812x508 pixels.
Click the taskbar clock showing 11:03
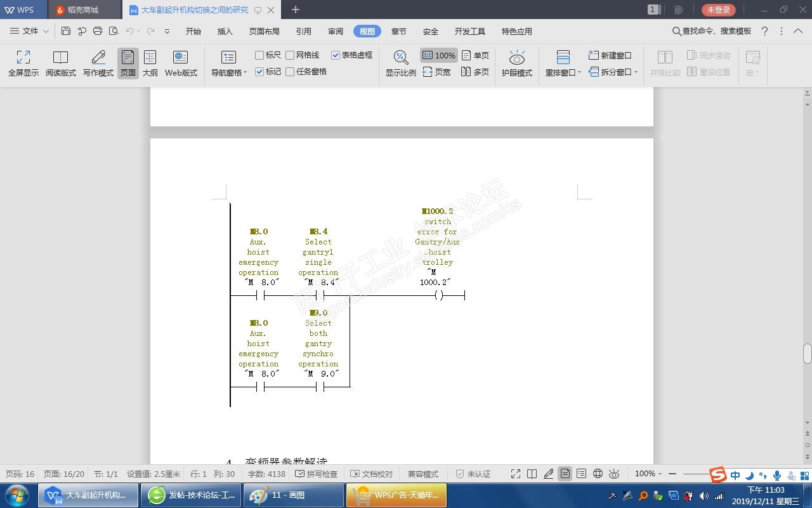click(x=765, y=495)
